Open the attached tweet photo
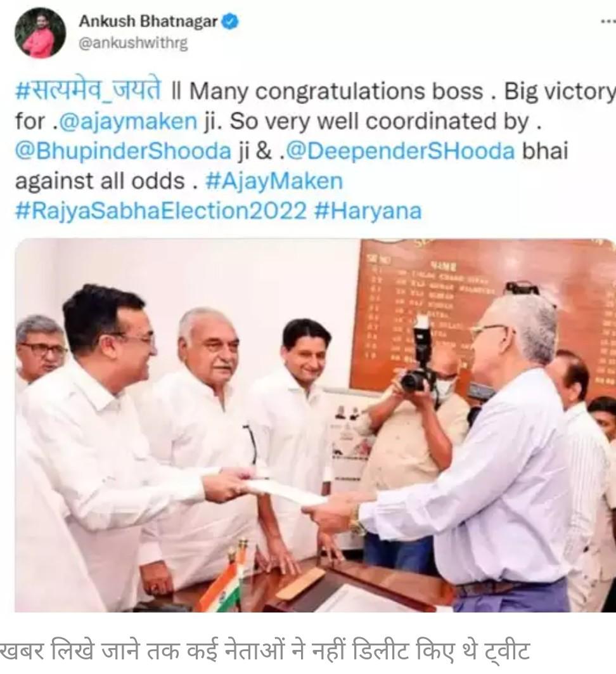616x674 pixels. [x=316, y=425]
